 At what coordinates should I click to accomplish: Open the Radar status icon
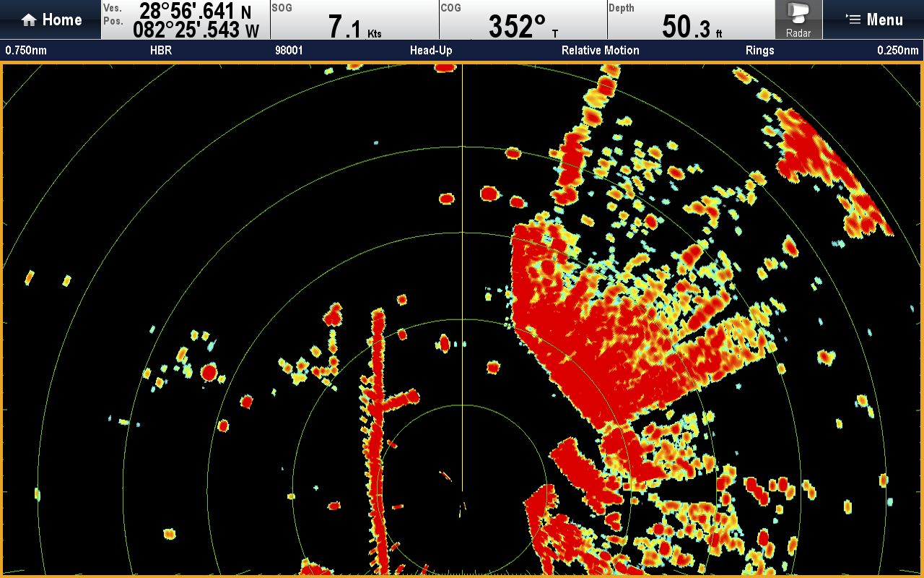798,20
